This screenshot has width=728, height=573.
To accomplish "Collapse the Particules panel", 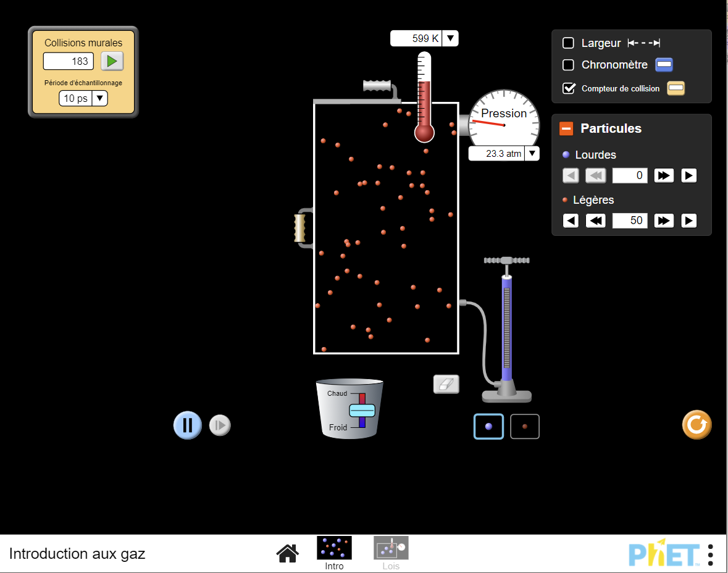I will pyautogui.click(x=566, y=128).
